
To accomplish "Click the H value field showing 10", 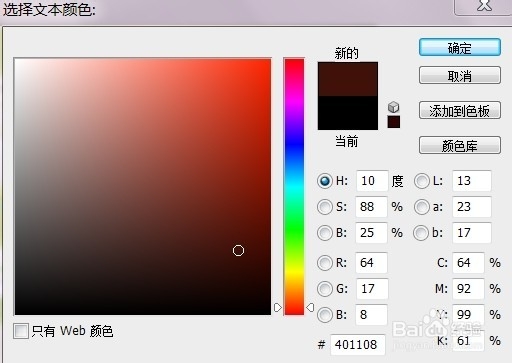I will click(x=372, y=181).
